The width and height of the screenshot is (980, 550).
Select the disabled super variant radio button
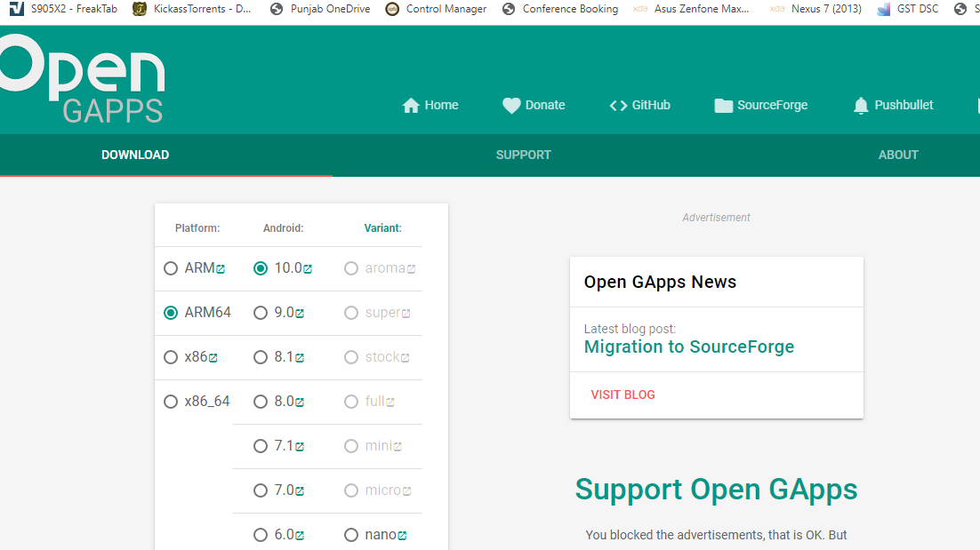click(351, 313)
